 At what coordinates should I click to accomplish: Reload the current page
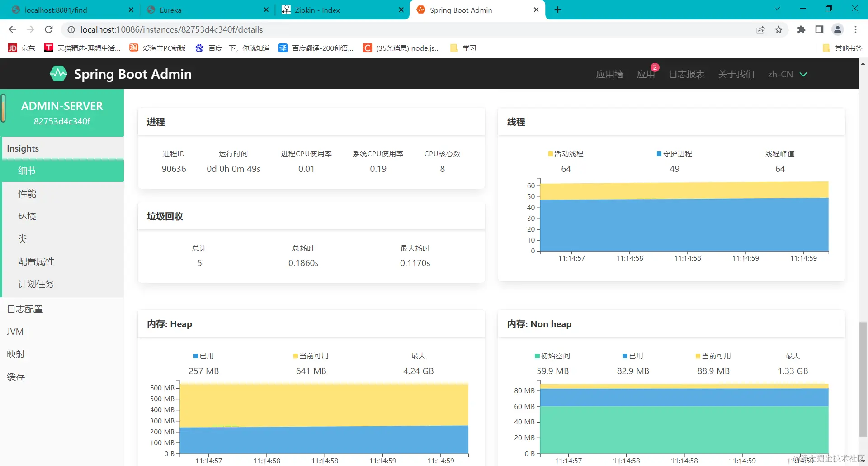coord(49,29)
